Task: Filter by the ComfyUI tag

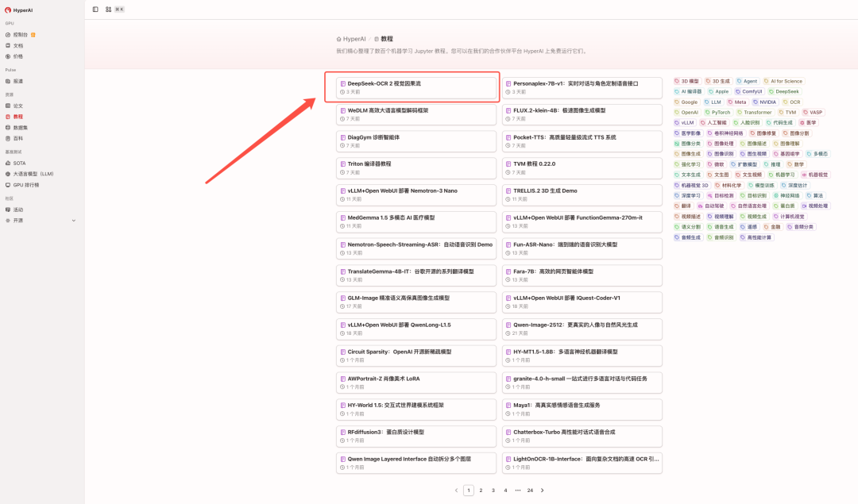Action: (749, 91)
